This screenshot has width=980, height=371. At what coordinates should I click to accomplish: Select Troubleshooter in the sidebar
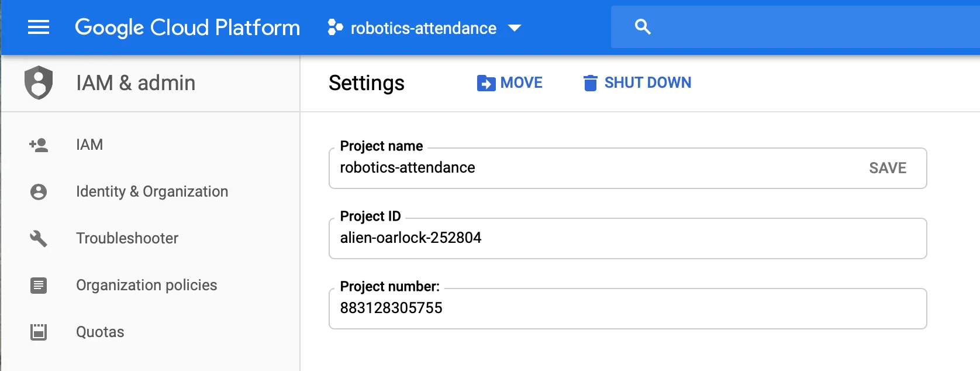click(x=127, y=239)
